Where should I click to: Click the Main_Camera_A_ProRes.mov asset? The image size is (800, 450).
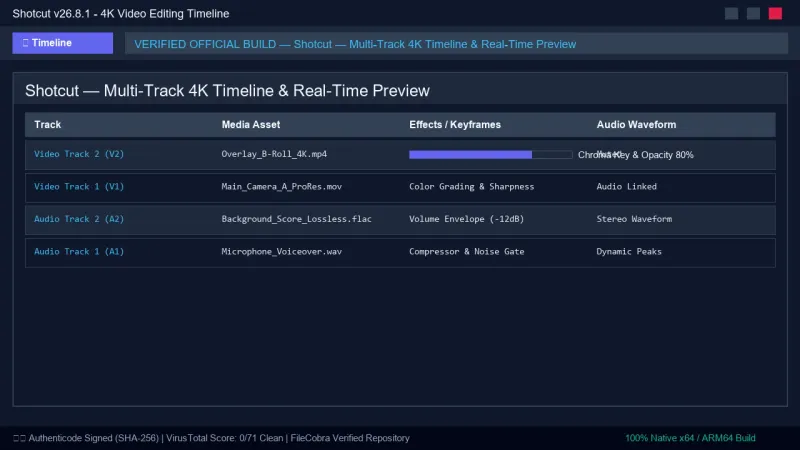[x=282, y=187]
